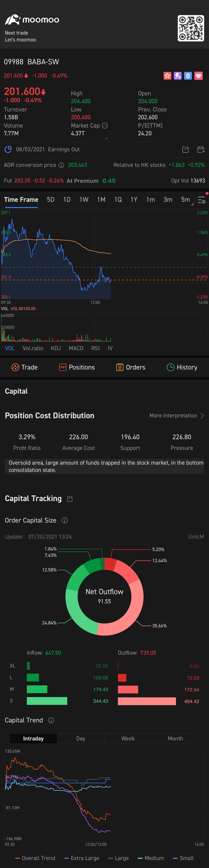Switch chart to 3m
The height and width of the screenshot is (868, 209).
point(168,200)
